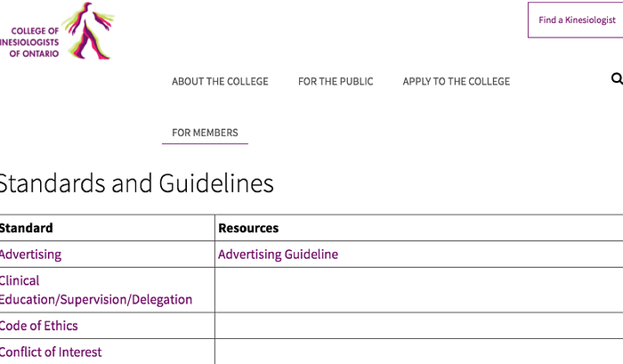View the Code of Ethics standard
623x364 pixels.
click(x=38, y=326)
